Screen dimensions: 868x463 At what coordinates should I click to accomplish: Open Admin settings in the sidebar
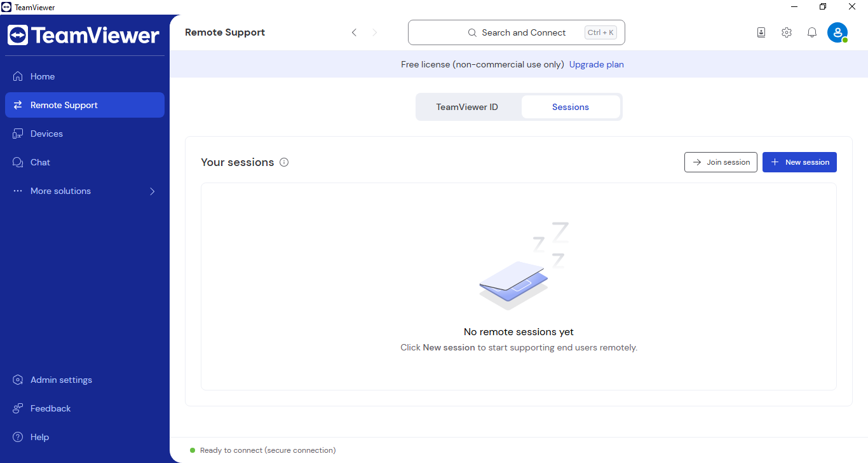(61, 380)
